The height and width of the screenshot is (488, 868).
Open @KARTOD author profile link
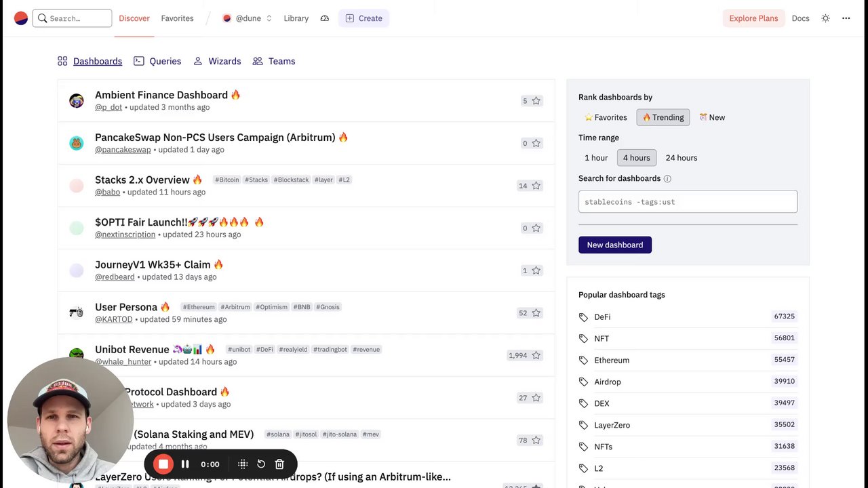[114, 319]
